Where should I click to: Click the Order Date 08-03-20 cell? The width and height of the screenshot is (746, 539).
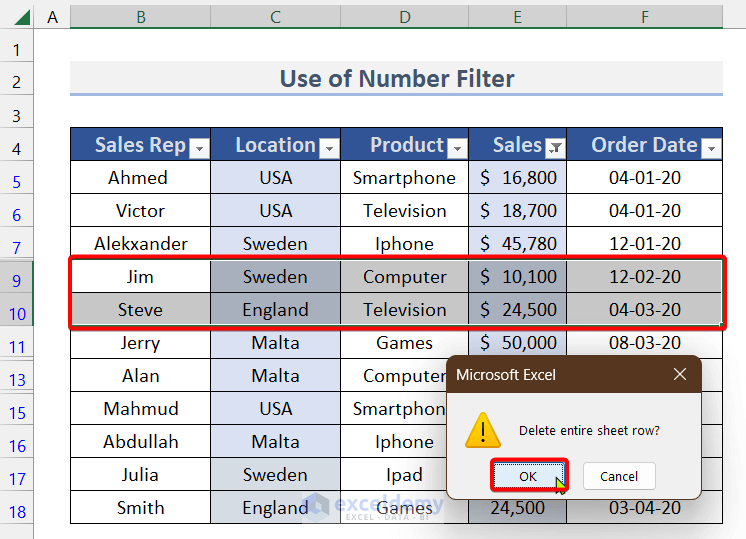pyautogui.click(x=645, y=343)
